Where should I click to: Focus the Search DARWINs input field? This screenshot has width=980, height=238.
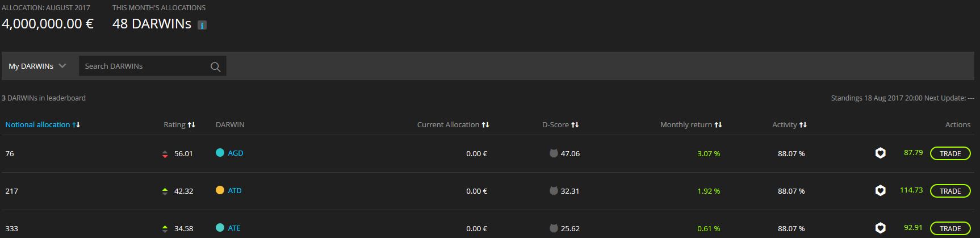145,66
